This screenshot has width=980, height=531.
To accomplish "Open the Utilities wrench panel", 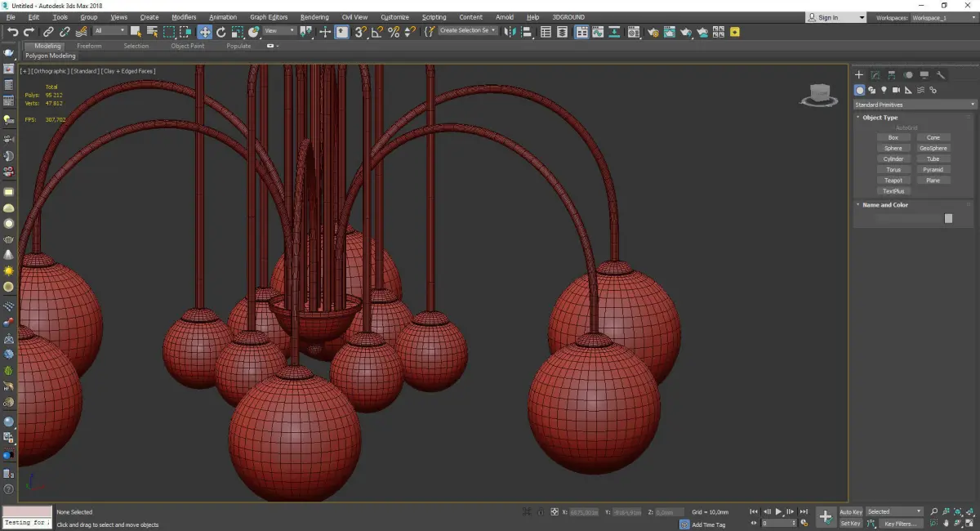I will [941, 75].
